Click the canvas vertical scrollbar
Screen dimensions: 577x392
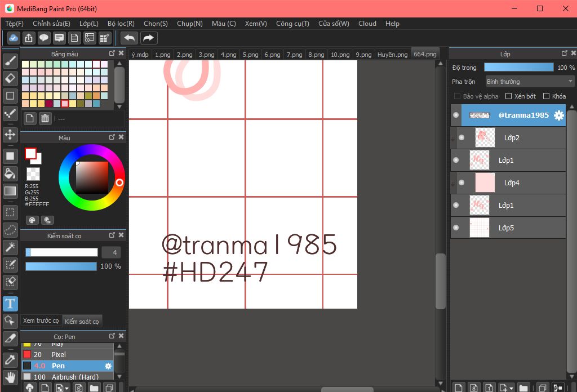tap(441, 280)
